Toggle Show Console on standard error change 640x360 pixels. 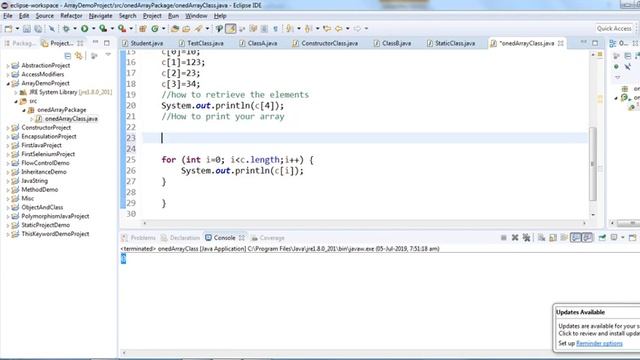point(587,238)
